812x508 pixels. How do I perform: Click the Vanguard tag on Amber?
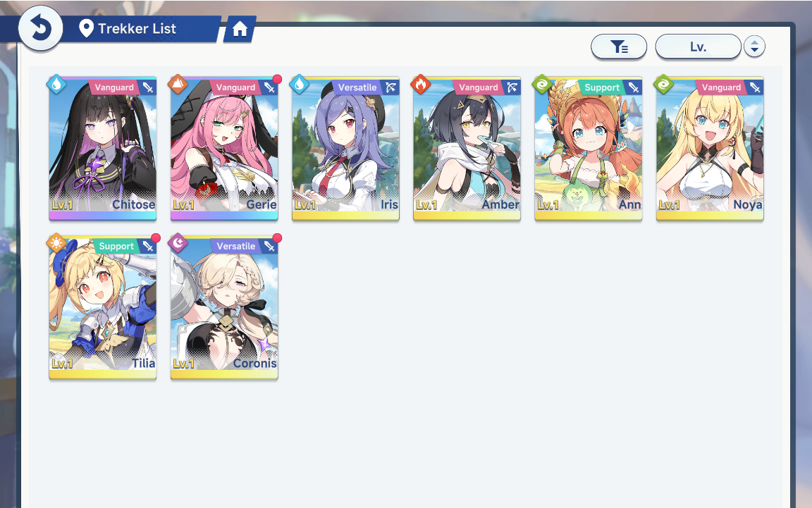478,87
